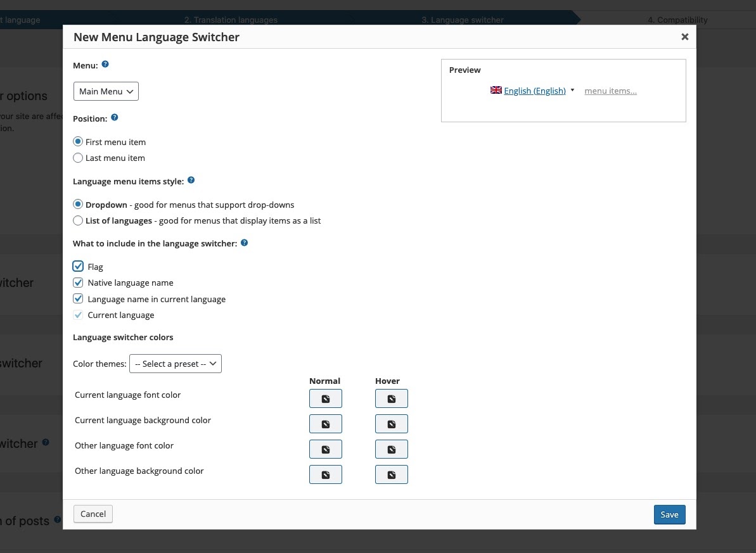756x553 pixels.
Task: Close the New Menu Language Switcher dialog
Action: coord(684,37)
